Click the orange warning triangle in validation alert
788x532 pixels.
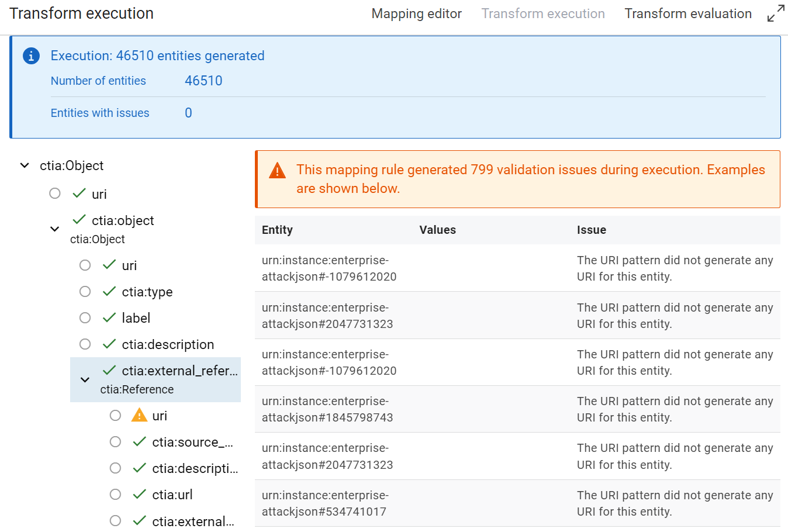click(x=277, y=171)
